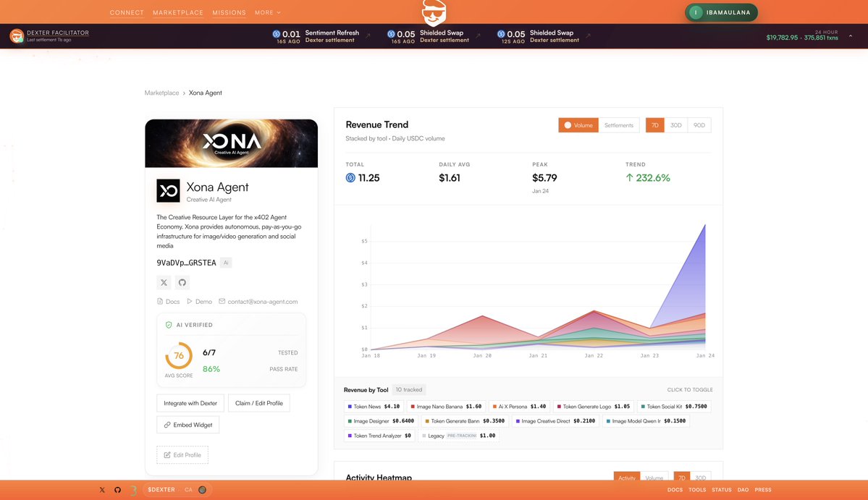
Task: Select the 7D revenue range tab
Action: click(x=655, y=125)
